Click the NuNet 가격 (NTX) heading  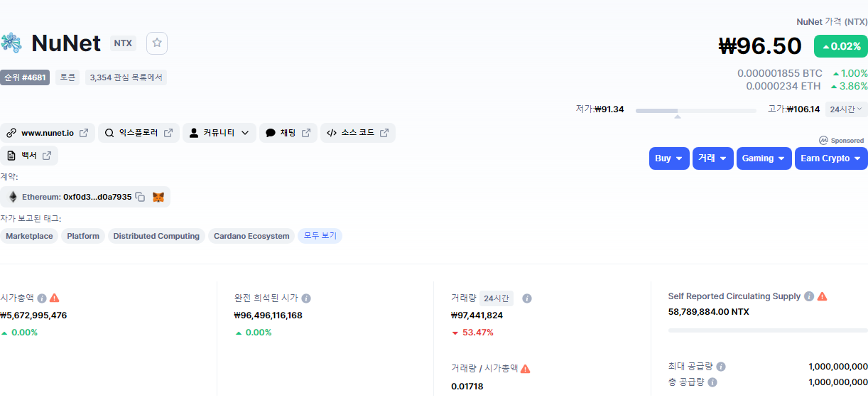832,22
